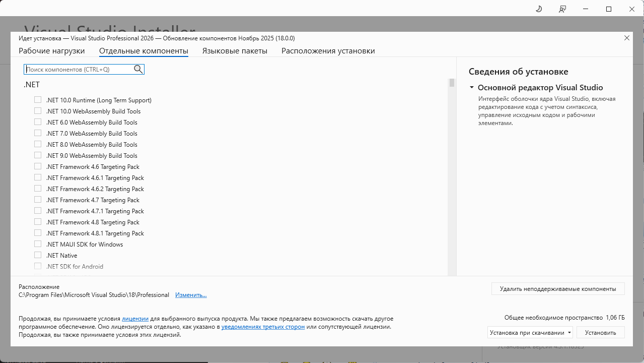Screen dimensions: 644x363
Task: Tick the .NET MAUI SDK for Windows checkbox
Action: click(x=38, y=244)
